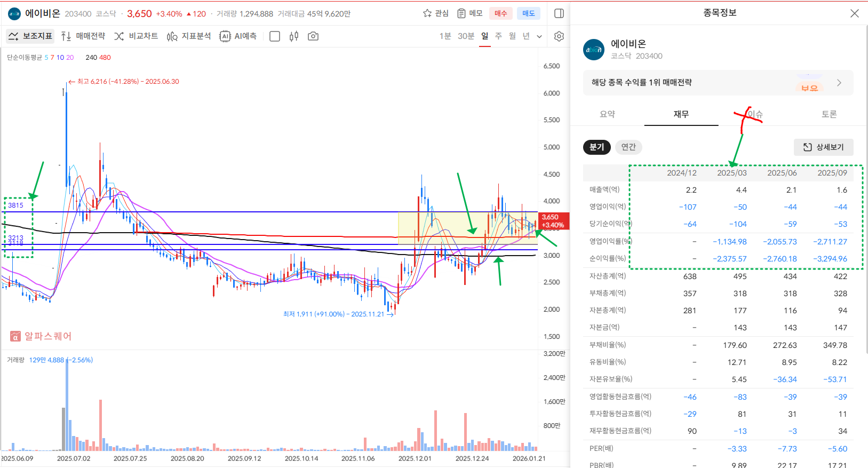Click the 2024/12 column header
Screen dimensions: 868x468
[x=682, y=173]
